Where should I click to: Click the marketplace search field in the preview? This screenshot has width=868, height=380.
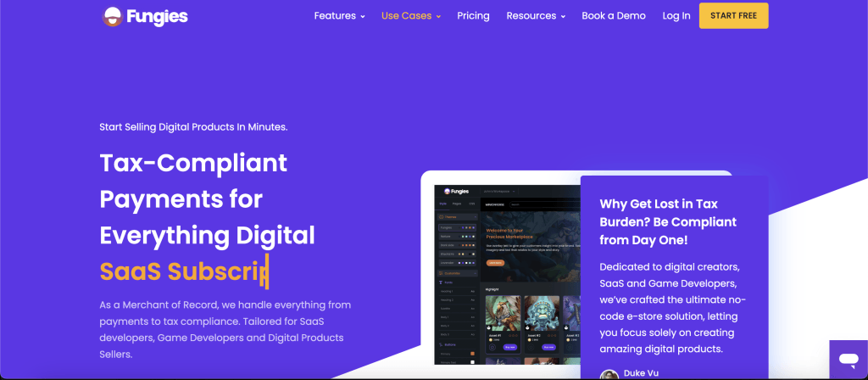point(545,204)
